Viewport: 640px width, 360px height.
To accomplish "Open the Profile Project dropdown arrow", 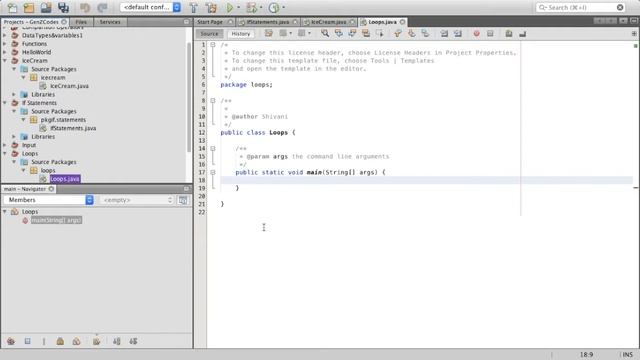I will click(x=283, y=7).
